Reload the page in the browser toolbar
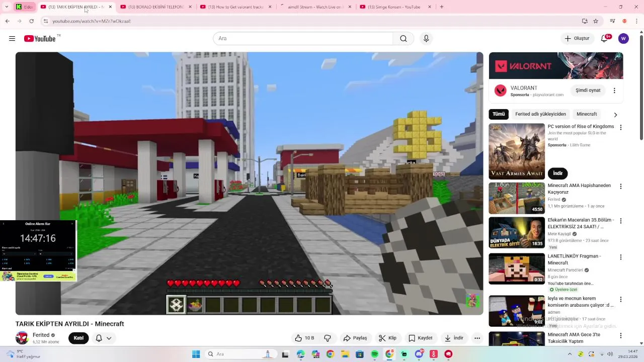The image size is (644, 362). (x=31, y=21)
